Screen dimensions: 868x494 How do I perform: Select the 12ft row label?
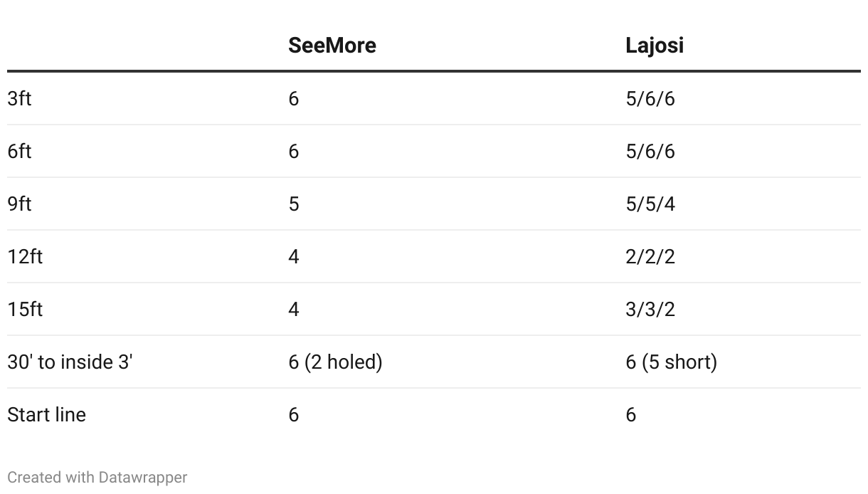(x=25, y=256)
